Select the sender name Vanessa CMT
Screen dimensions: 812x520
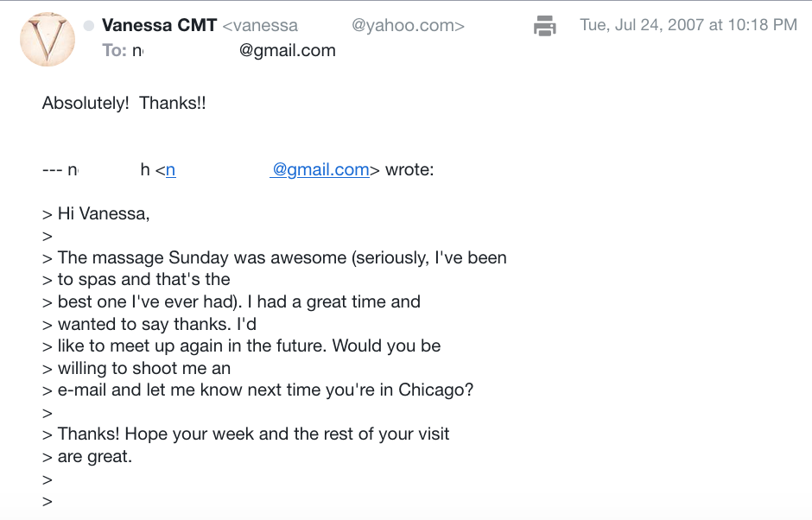[x=159, y=25]
